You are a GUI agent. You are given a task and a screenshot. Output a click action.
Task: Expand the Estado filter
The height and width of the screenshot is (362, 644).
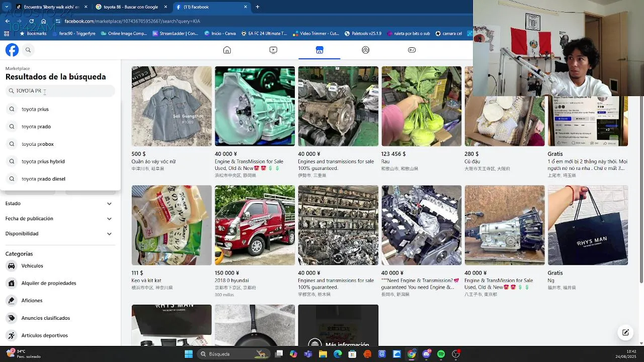click(x=60, y=204)
